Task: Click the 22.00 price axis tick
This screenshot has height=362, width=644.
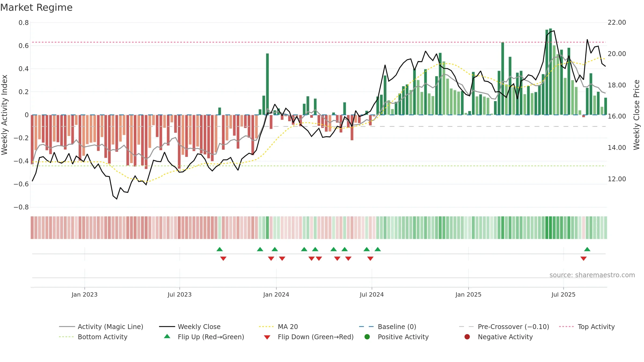Action: click(617, 23)
